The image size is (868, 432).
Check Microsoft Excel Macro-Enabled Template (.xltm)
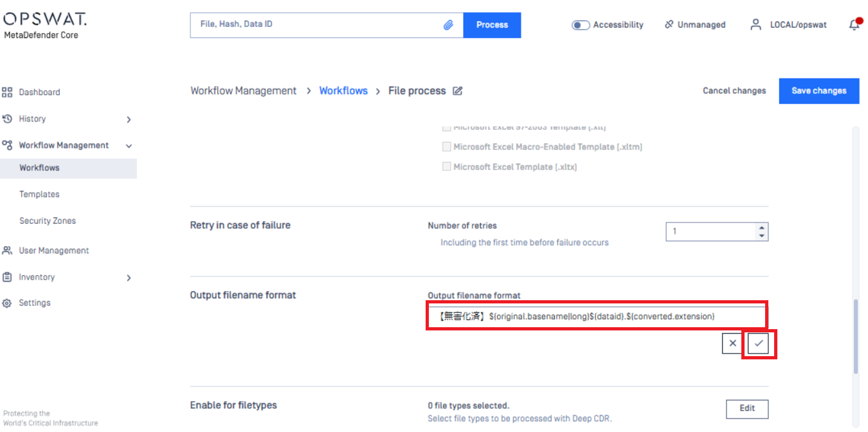coord(446,147)
